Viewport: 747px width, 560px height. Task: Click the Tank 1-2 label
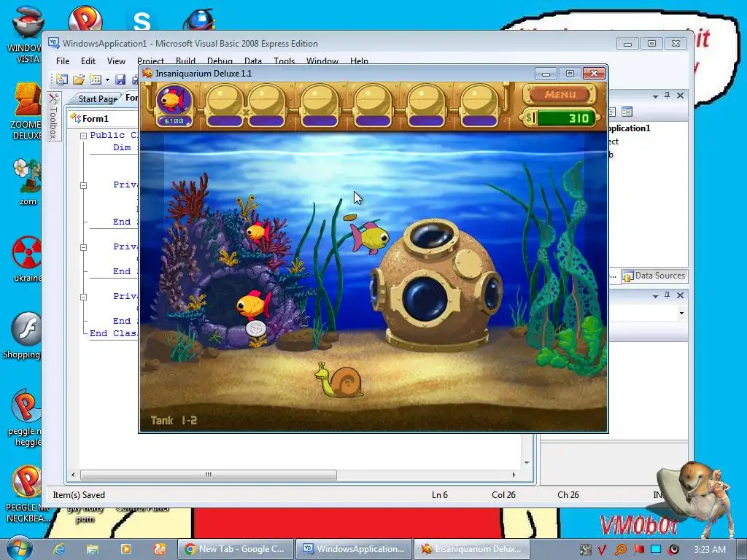pos(174,421)
